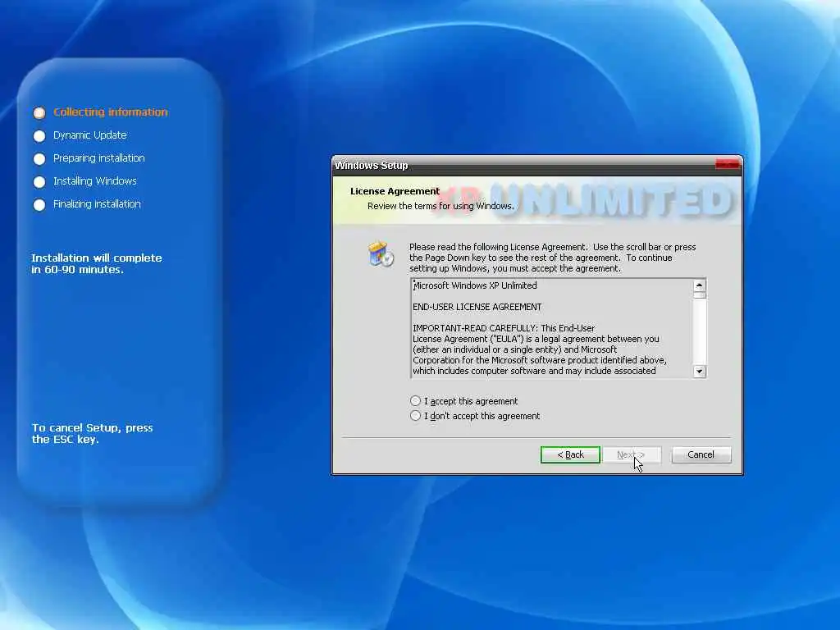840x630 pixels.
Task: Click the "Finalizing installation" step label
Action: 97,204
